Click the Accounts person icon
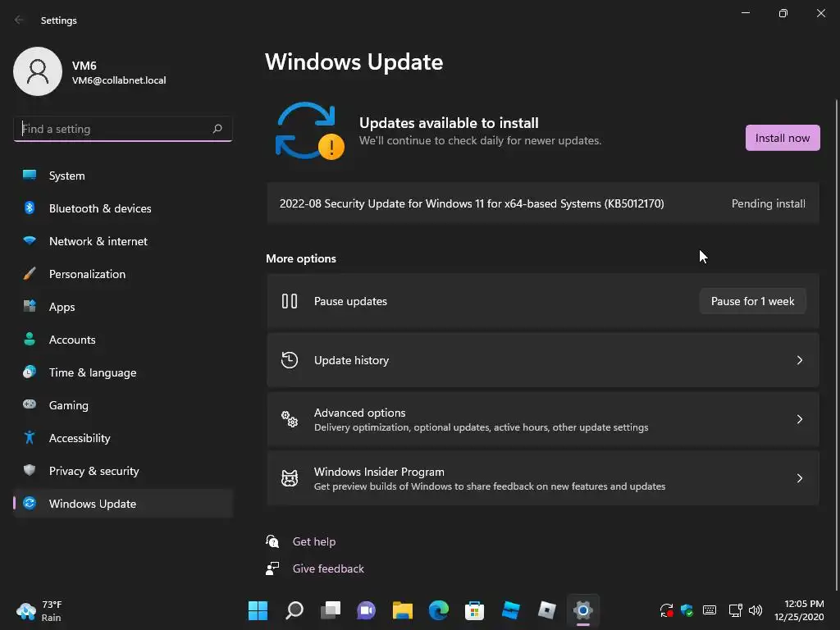The height and width of the screenshot is (630, 840). (x=30, y=339)
